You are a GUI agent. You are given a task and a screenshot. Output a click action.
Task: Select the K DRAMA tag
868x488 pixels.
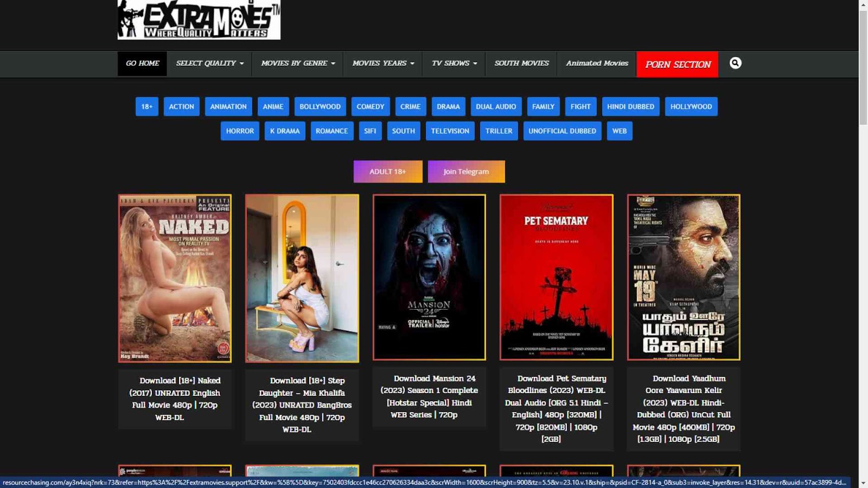(x=285, y=131)
